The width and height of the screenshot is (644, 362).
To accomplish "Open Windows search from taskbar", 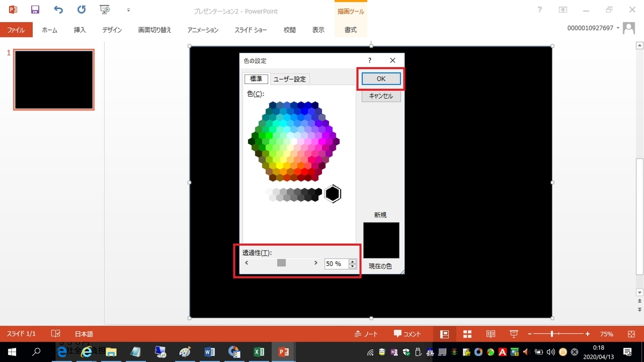I will coord(36,352).
